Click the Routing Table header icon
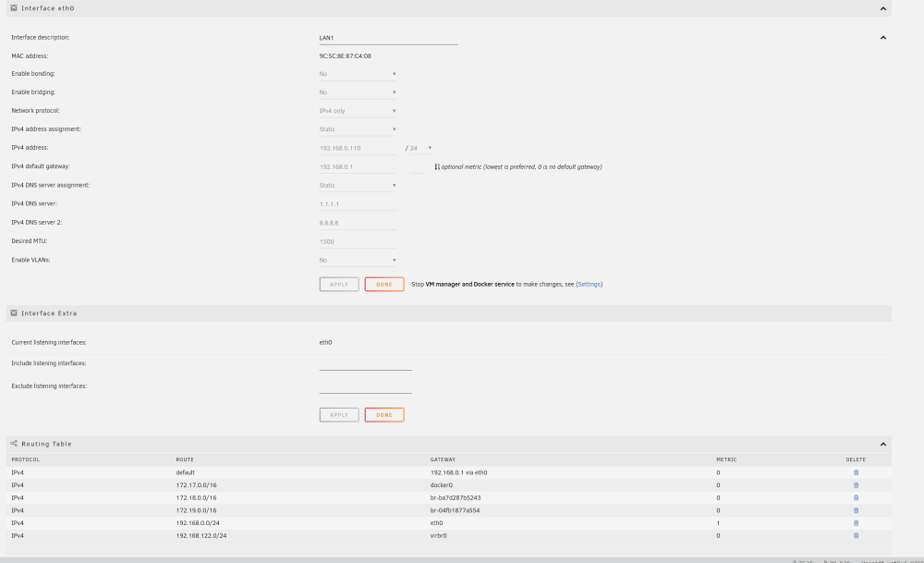Image resolution: width=924 pixels, height=563 pixels. tap(14, 444)
